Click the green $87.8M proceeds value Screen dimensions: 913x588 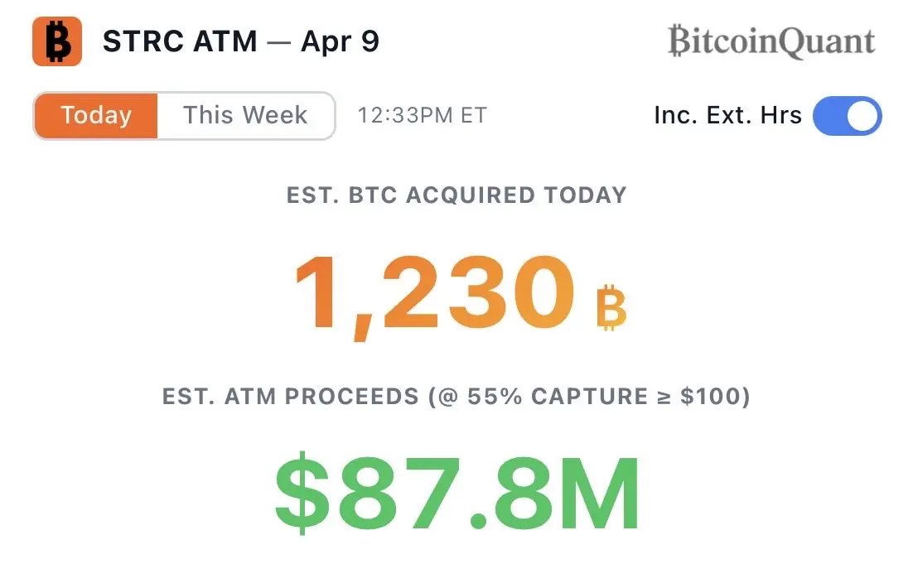(x=456, y=494)
